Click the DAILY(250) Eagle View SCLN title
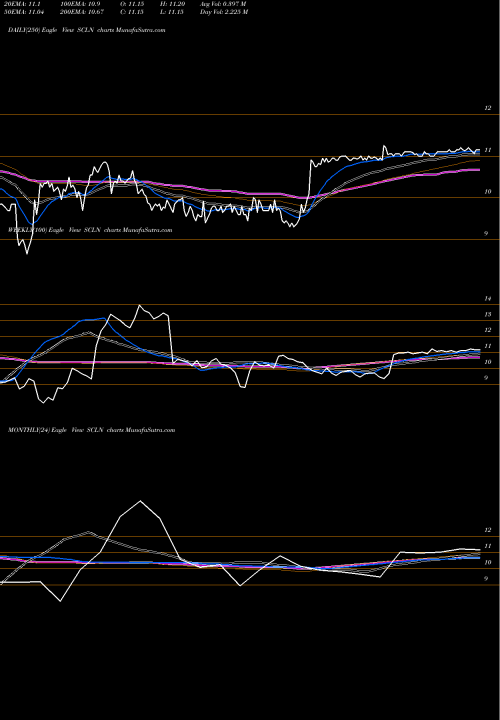Image resolution: width=500 pixels, height=720 pixels. [86, 30]
